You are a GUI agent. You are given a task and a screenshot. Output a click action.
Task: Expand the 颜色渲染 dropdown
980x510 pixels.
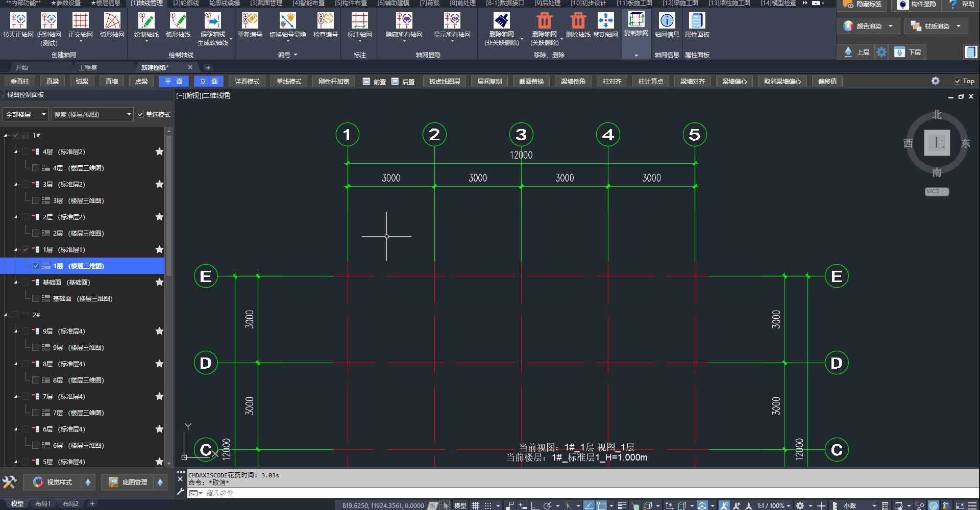click(x=891, y=26)
